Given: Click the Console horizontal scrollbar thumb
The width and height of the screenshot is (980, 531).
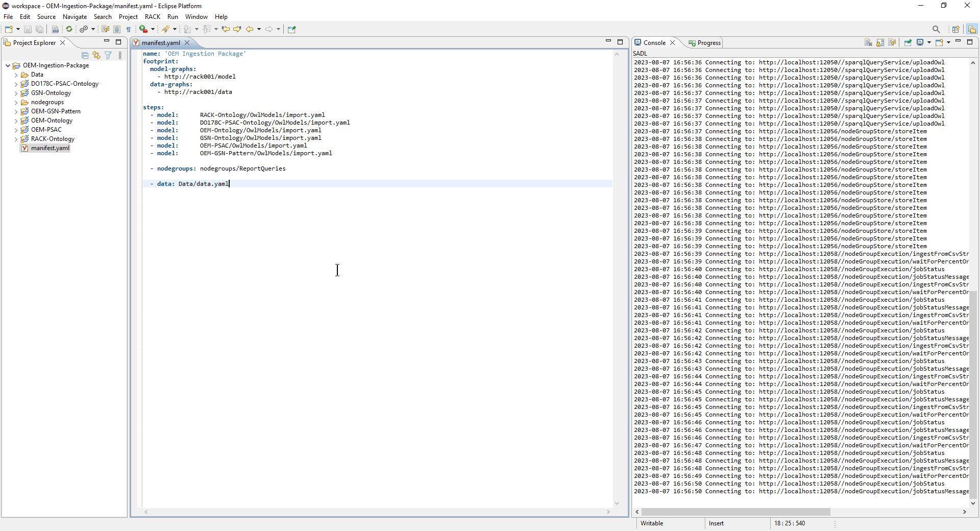Looking at the screenshot, I should tap(736, 512).
